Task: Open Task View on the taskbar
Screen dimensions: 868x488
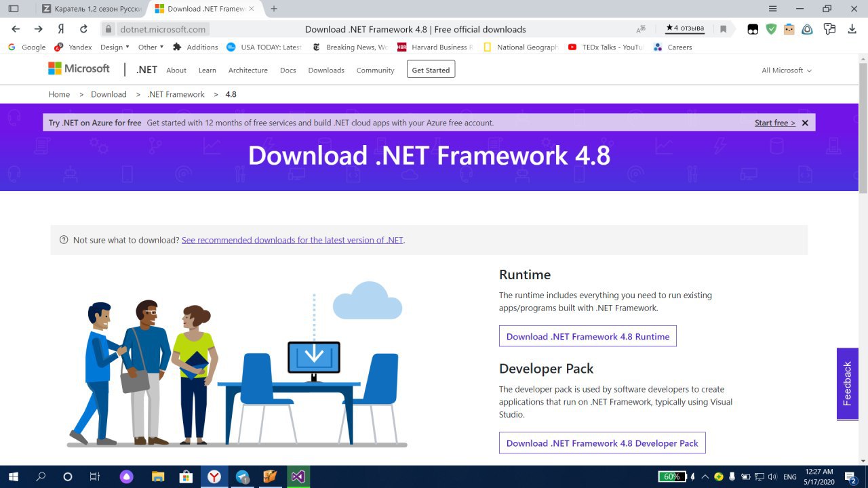Action: coord(95,476)
